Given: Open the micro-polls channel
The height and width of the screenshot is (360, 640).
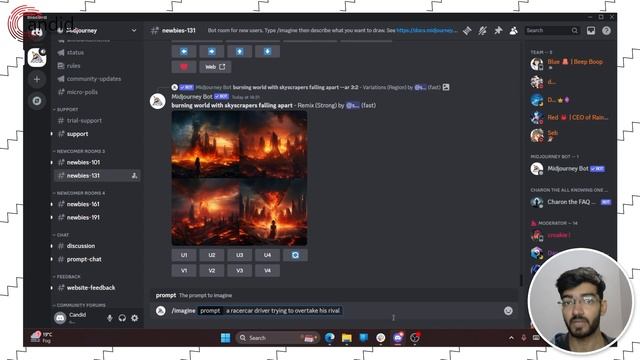Looking at the screenshot, I should click(82, 92).
